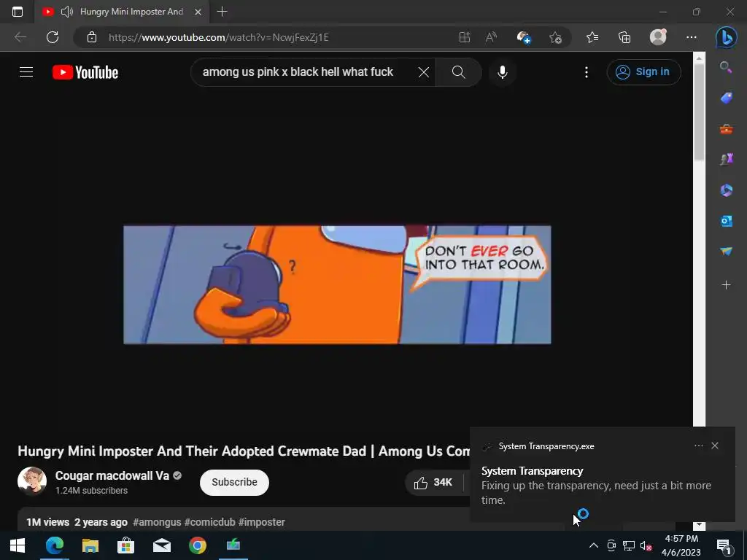Start voice search with the microphone
The width and height of the screenshot is (747, 560).
[x=502, y=72]
